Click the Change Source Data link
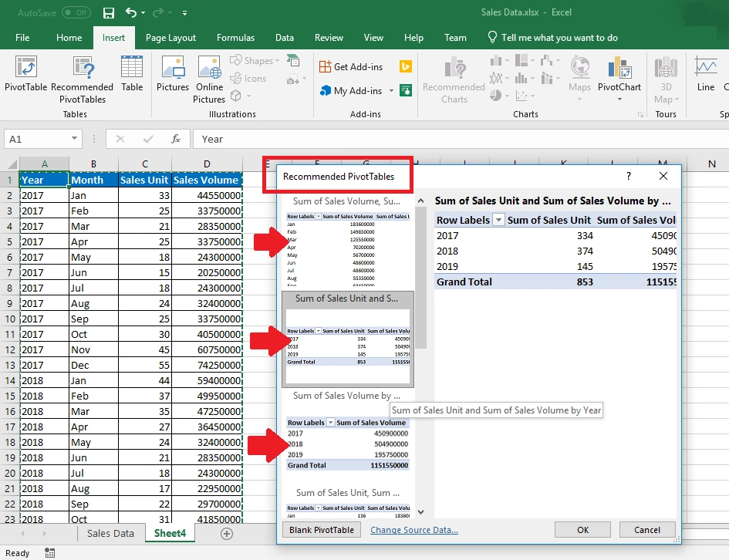The width and height of the screenshot is (729, 560). pos(413,530)
